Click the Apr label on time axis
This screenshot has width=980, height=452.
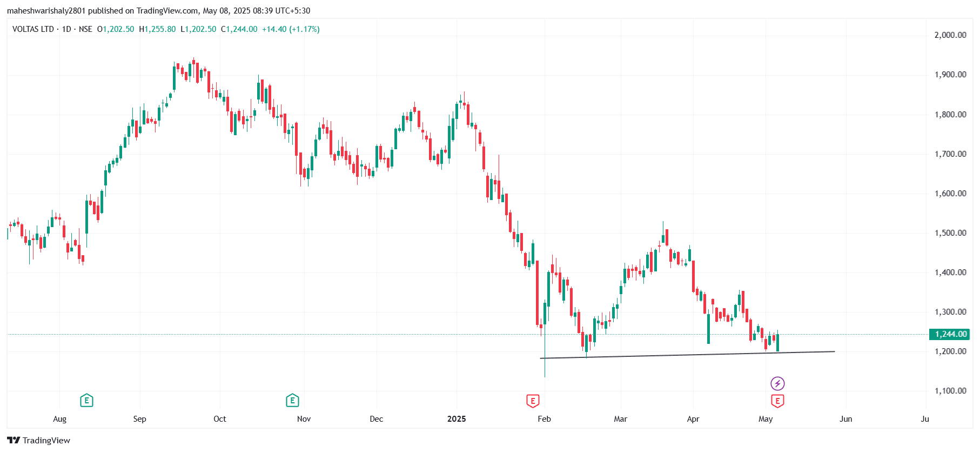(693, 419)
